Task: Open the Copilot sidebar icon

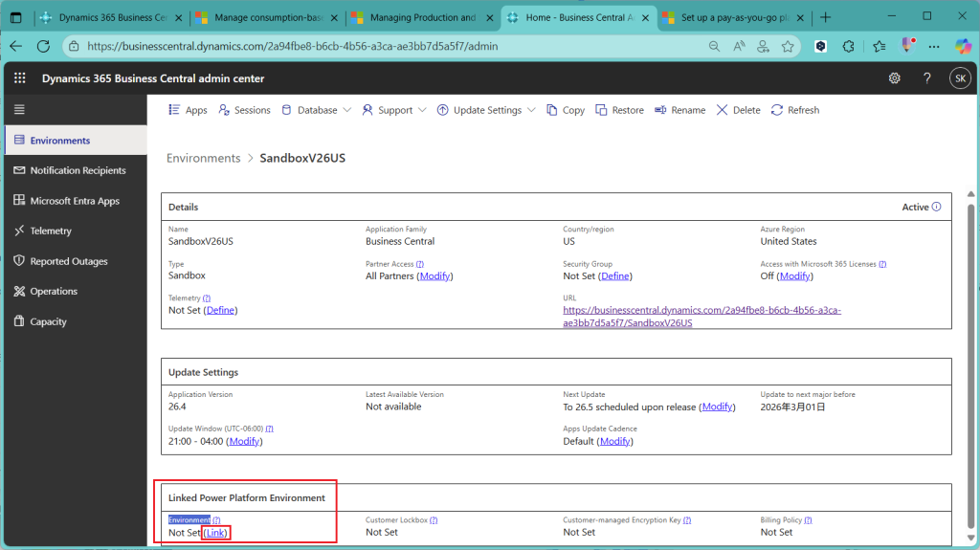Action: tap(963, 46)
